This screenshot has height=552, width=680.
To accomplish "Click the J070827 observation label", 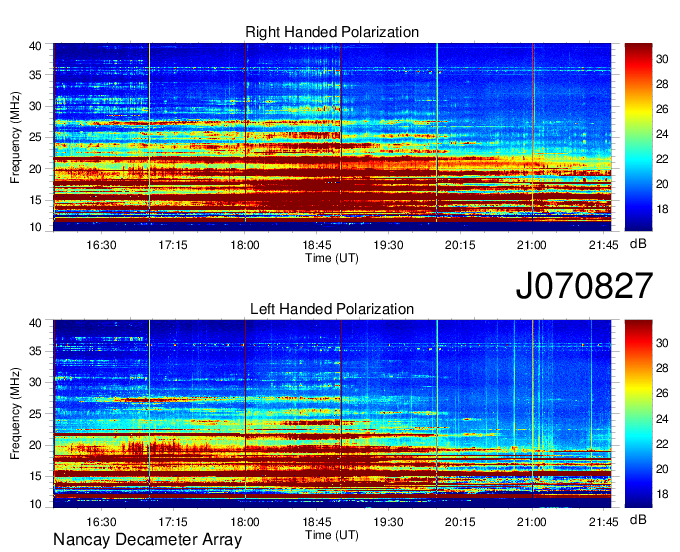I will [584, 285].
